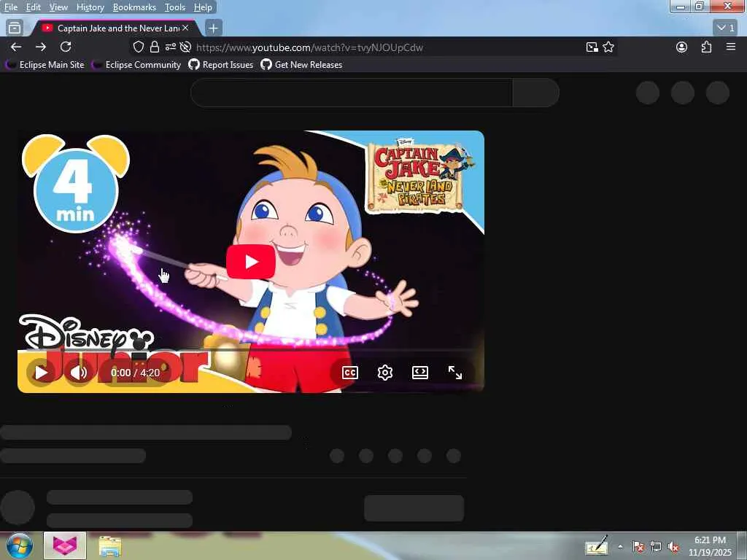This screenshot has width=747, height=560.
Task: Click the YouTube URL in the address bar
Action: coord(309,47)
